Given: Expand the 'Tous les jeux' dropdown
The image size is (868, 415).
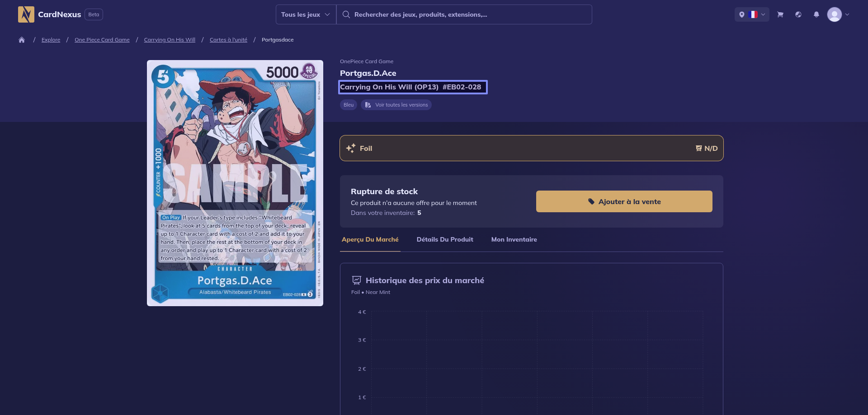Looking at the screenshot, I should [x=306, y=14].
